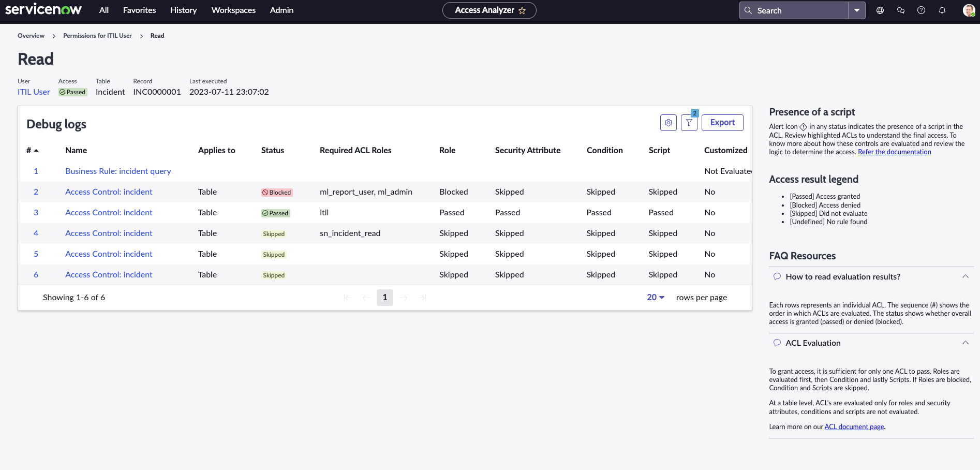Screen dimensions: 980x470
Task: Open Access Control: incident in row 2
Action: click(109, 192)
